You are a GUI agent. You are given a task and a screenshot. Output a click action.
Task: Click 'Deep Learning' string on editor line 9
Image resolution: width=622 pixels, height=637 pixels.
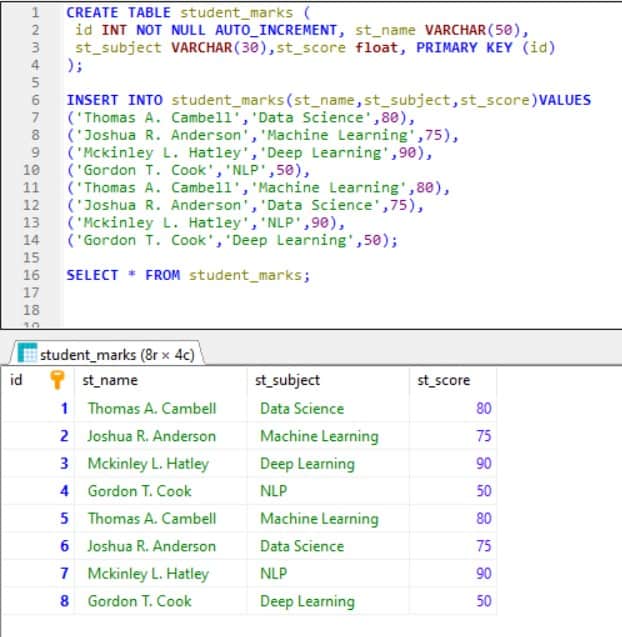pyautogui.click(x=325, y=152)
